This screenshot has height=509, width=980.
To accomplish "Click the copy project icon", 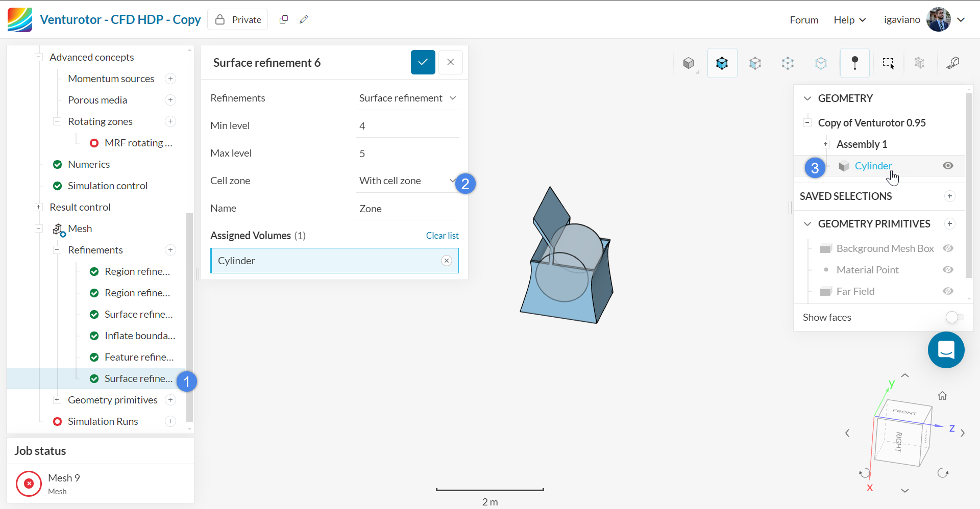I will tap(284, 19).
